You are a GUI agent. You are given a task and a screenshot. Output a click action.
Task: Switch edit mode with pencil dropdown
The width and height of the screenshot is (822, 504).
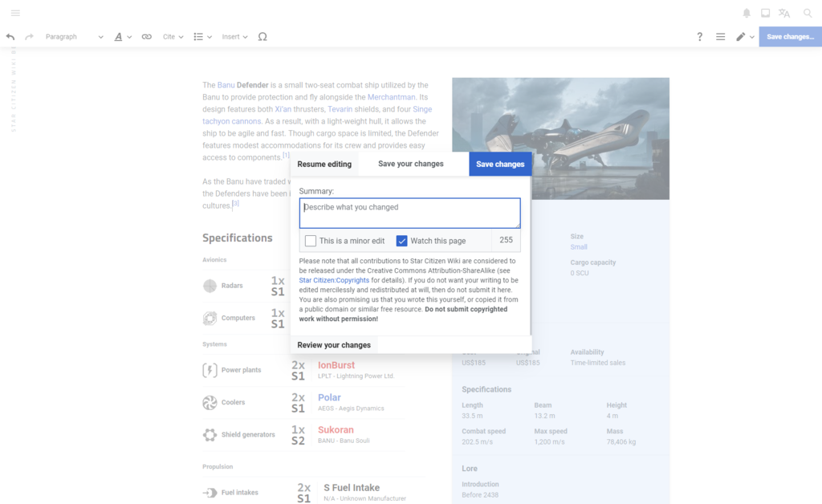pyautogui.click(x=745, y=37)
